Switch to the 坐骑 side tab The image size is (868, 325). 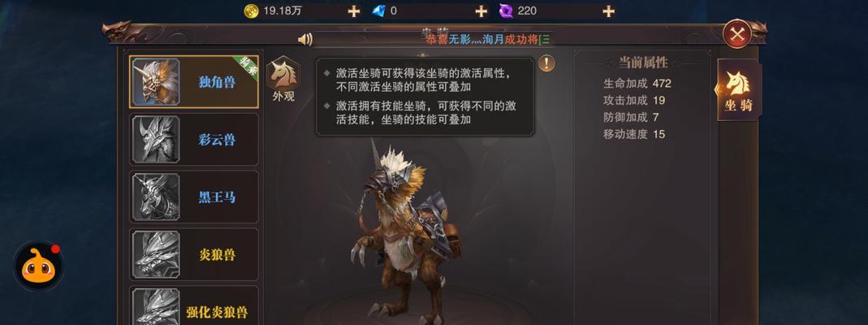coord(738,89)
